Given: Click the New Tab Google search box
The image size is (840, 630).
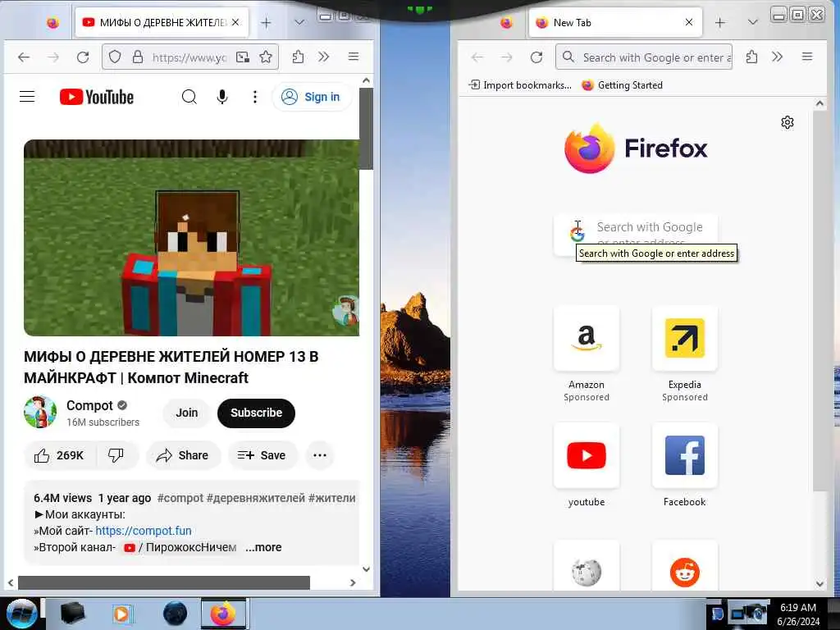Looking at the screenshot, I should click(636, 235).
